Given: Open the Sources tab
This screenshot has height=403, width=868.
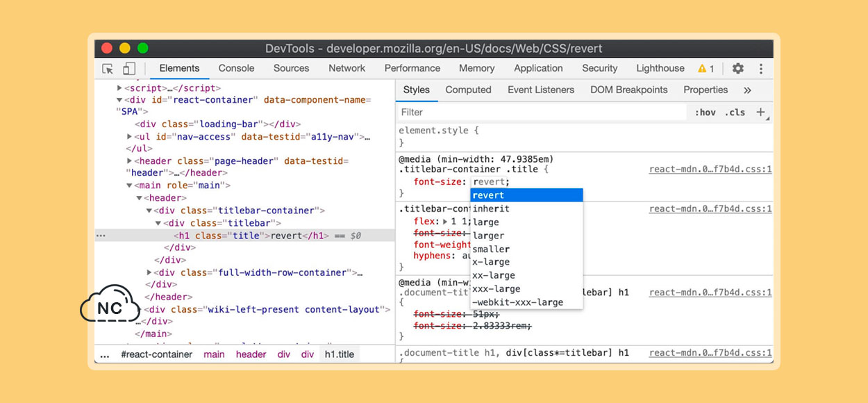Looking at the screenshot, I should click(x=291, y=68).
